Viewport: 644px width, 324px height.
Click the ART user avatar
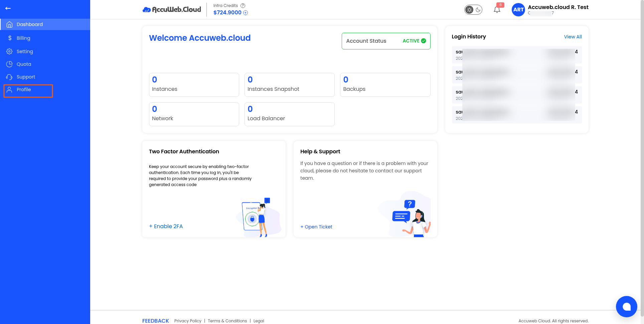518,10
